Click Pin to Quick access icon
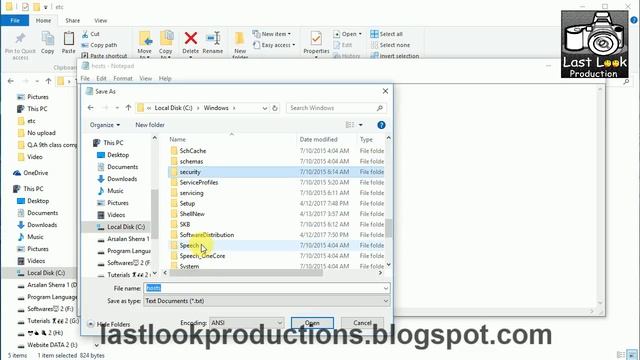Image resolution: width=640 pixels, height=360 pixels. click(x=20, y=39)
